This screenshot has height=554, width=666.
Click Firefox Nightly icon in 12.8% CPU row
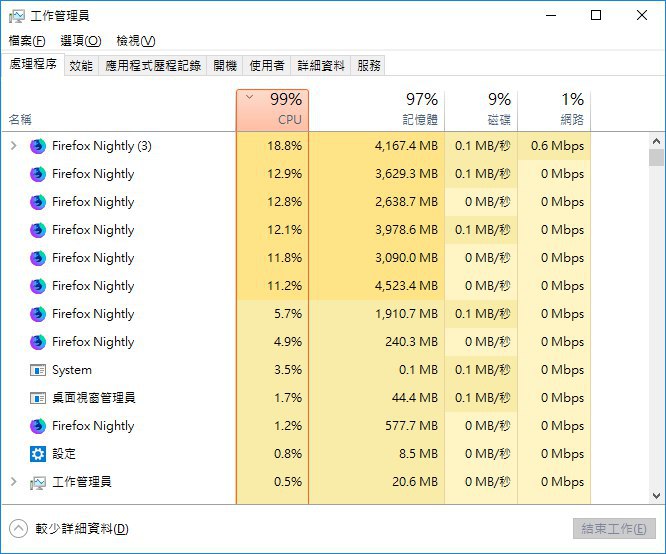(x=38, y=202)
